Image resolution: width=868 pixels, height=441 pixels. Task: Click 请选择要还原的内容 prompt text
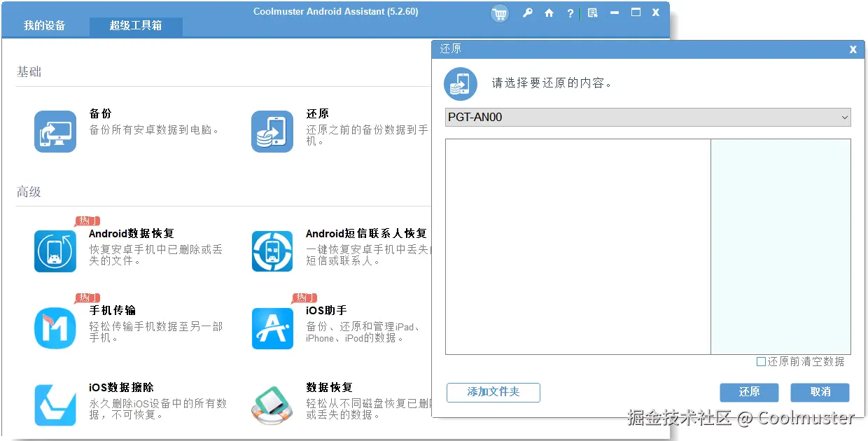click(x=552, y=83)
